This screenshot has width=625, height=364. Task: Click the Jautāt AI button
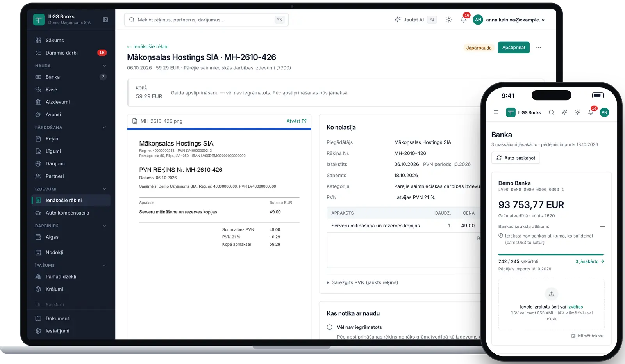(416, 20)
